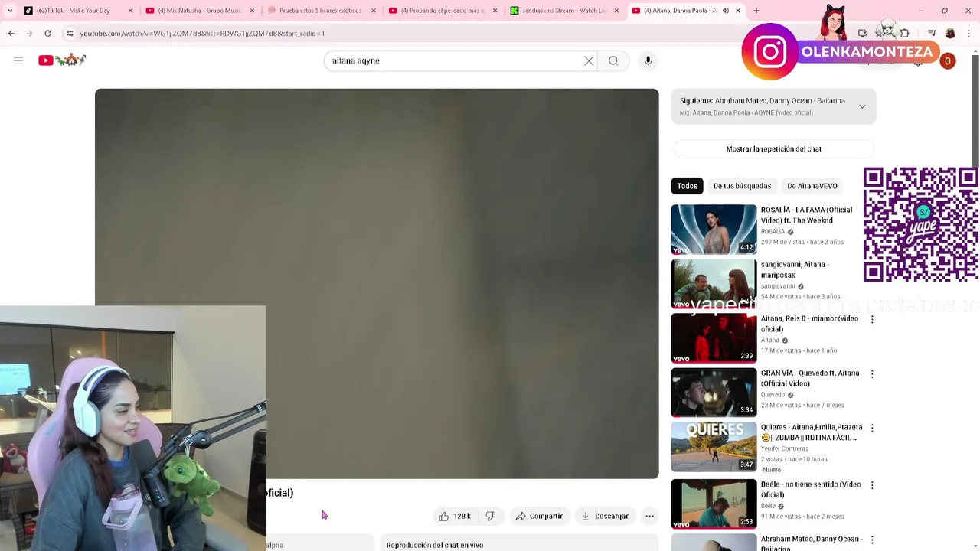Open the tab search dropdown arrow
Screen dimensions: 980x551
pos(10,11)
